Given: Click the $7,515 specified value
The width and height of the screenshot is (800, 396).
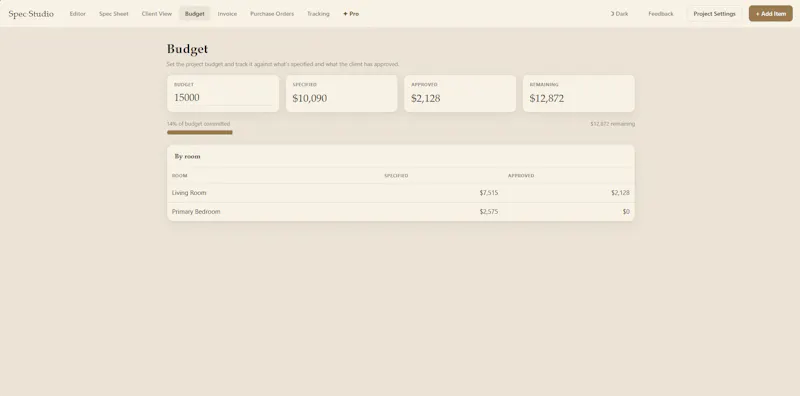Looking at the screenshot, I should 489,193.
